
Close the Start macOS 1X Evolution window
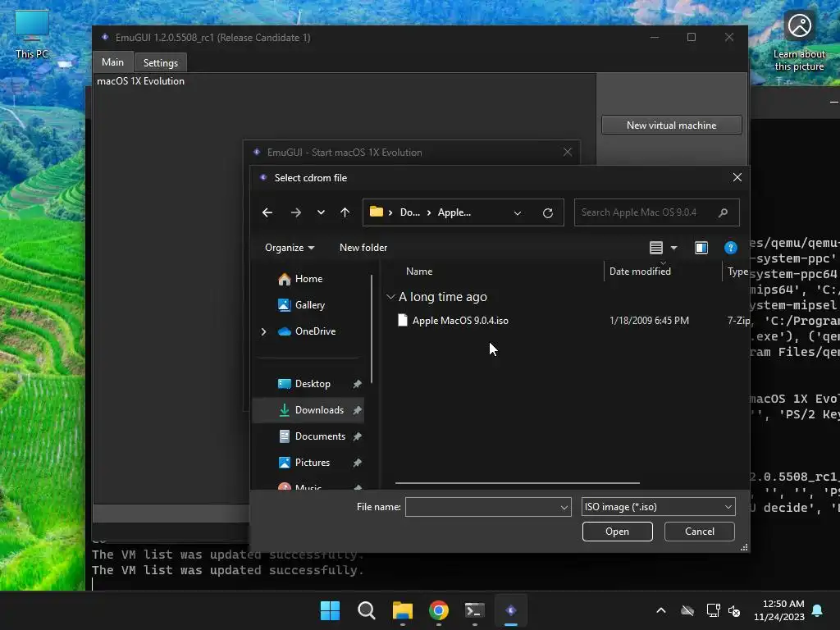click(568, 152)
